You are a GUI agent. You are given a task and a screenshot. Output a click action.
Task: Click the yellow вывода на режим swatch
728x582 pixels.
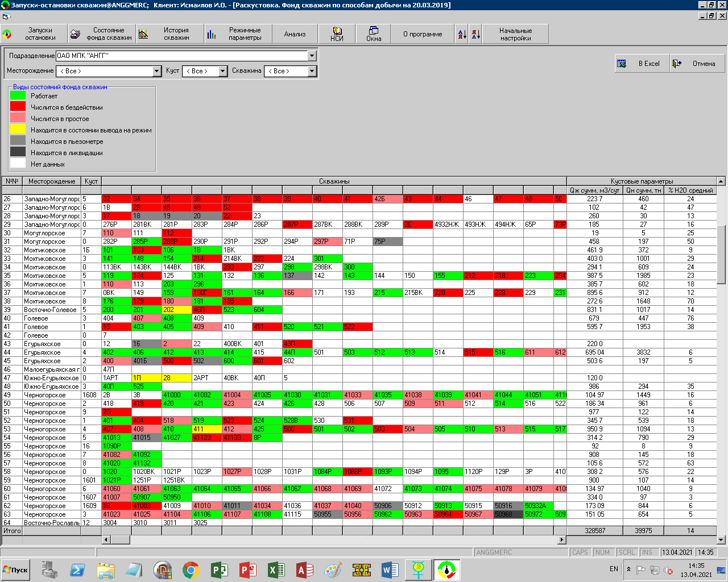pos(18,130)
